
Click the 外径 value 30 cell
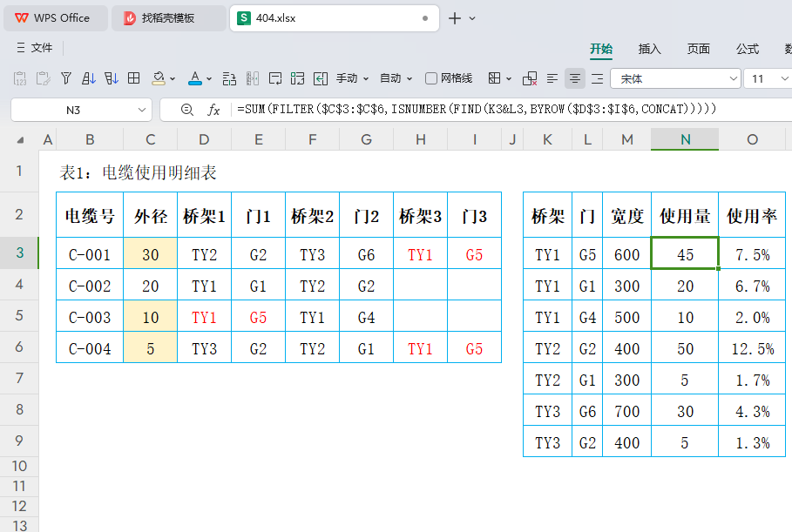[151, 254]
